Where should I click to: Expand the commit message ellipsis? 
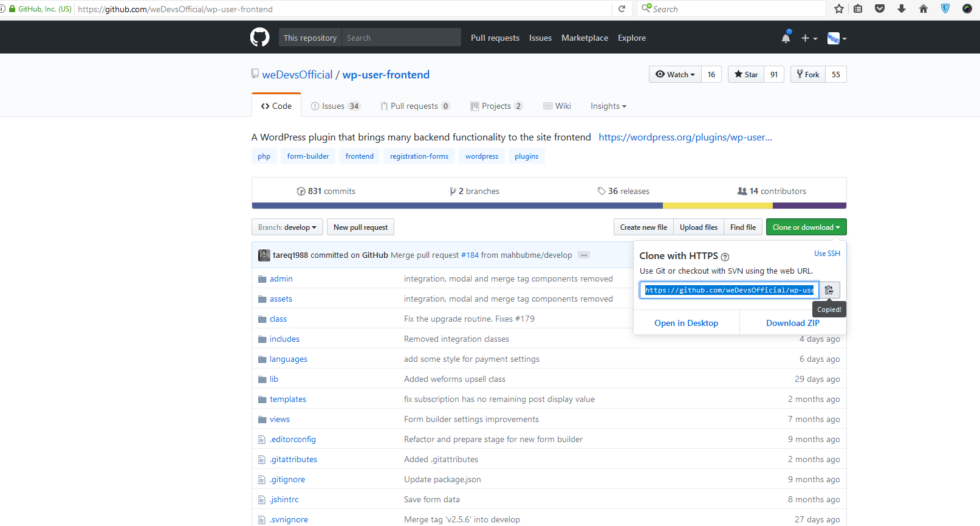[x=584, y=255]
